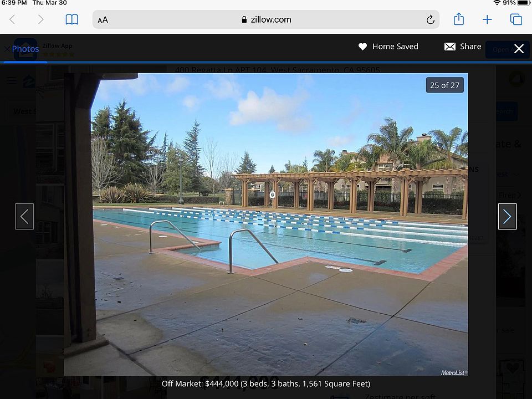Click the 25 of 27 counter
This screenshot has height=399, width=532.
click(445, 85)
